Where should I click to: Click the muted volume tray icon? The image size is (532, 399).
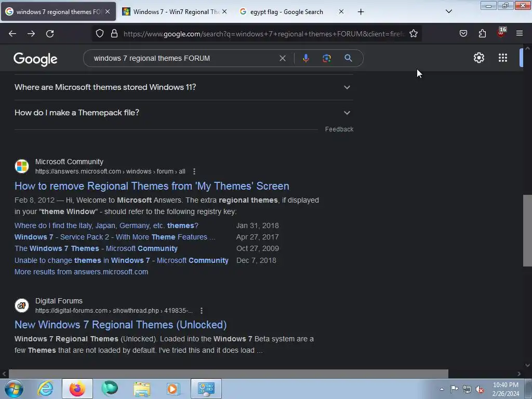(x=480, y=389)
